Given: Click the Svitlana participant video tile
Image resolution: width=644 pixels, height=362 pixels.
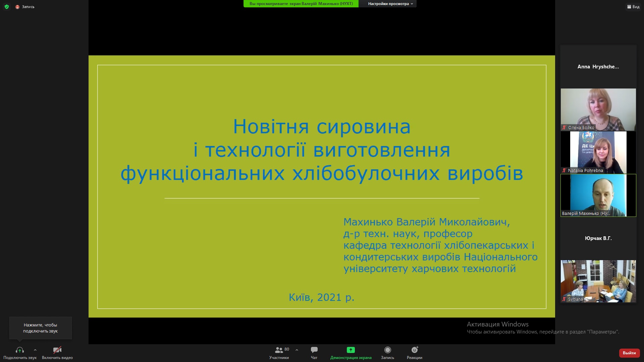Looking at the screenshot, I should 598,281.
